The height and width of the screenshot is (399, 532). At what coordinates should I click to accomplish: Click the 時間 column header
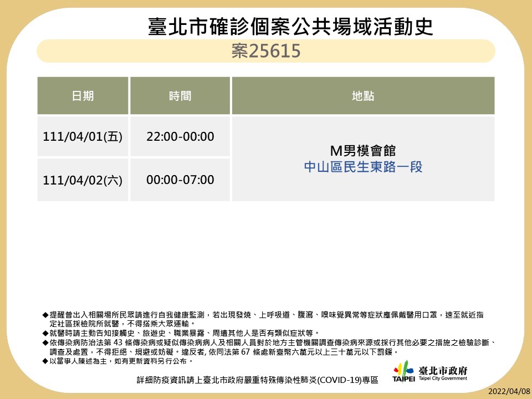[180, 96]
